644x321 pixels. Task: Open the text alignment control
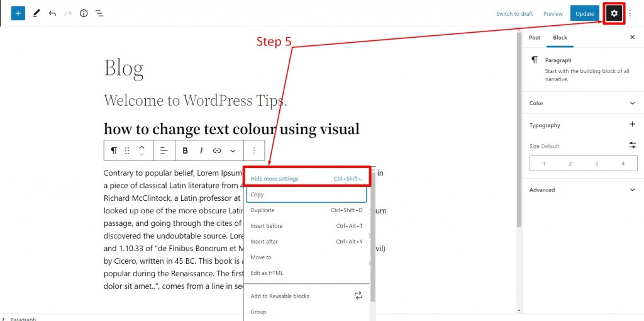pos(164,151)
